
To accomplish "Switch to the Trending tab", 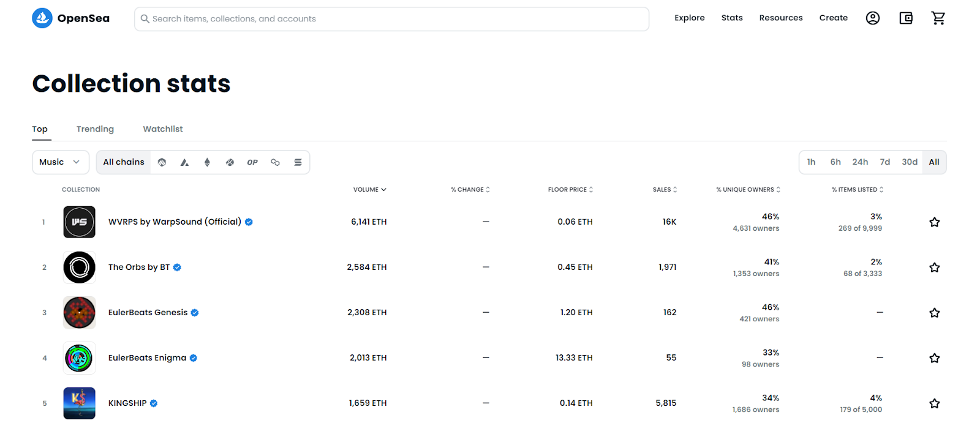I will pyautogui.click(x=95, y=129).
